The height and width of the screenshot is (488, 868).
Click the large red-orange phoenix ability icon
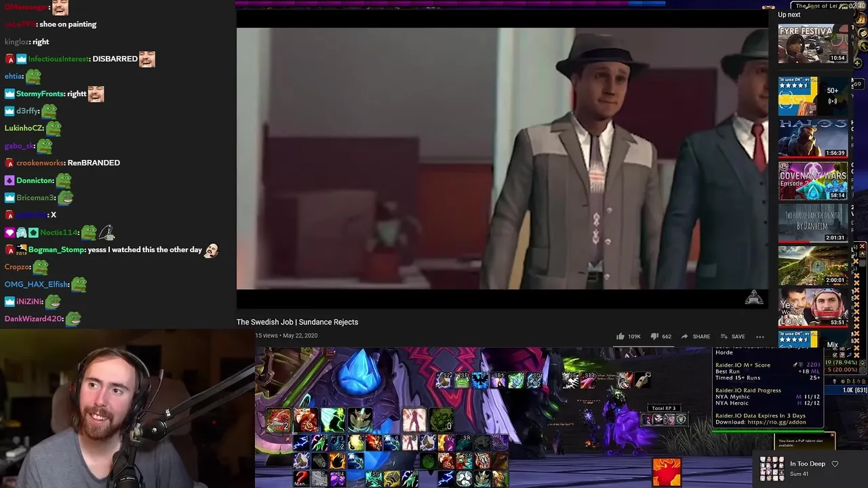pos(667,472)
